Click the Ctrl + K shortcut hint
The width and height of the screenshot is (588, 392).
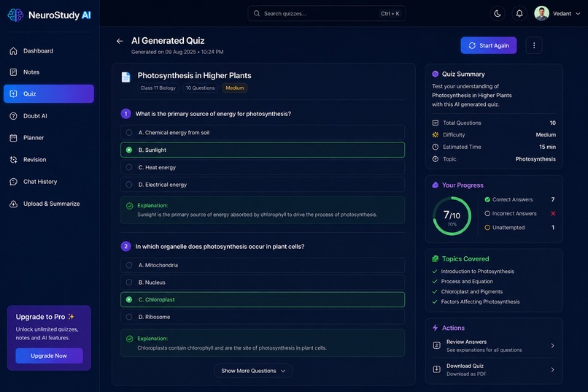[390, 13]
